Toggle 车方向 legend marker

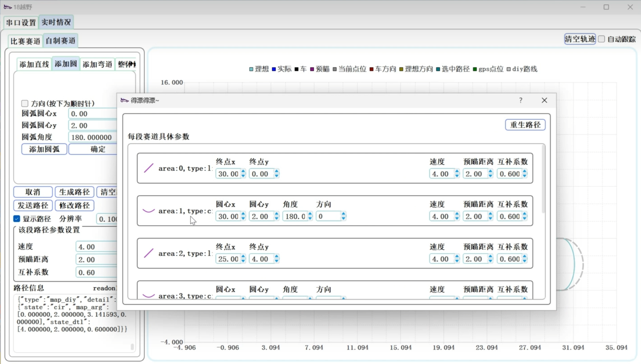click(x=371, y=69)
